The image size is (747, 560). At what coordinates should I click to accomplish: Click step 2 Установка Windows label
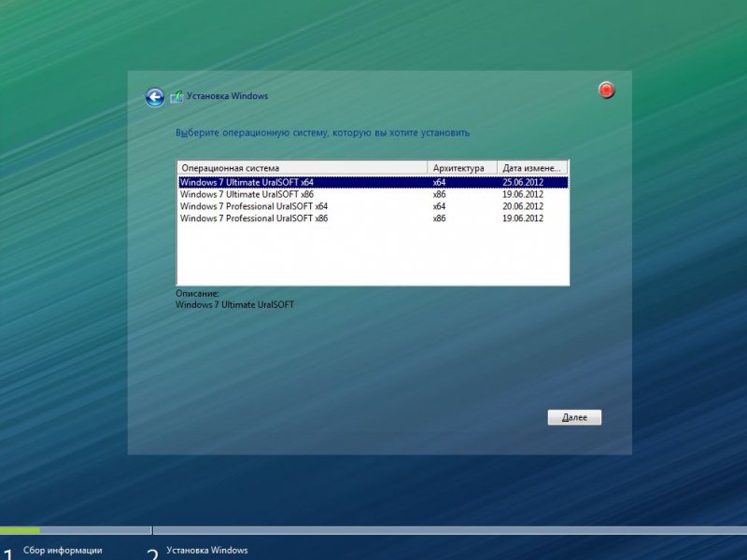pos(207,551)
